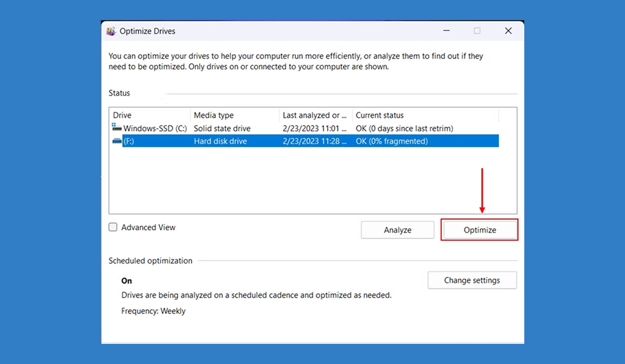Sort by the Media type column header
Viewport: 625px width, 364px height.
(x=235, y=115)
